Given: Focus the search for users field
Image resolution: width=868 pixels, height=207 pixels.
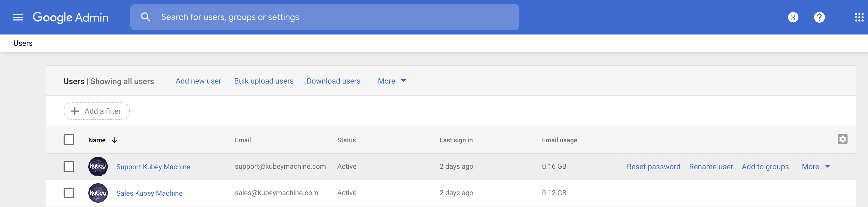Looking at the screenshot, I should click(324, 17).
